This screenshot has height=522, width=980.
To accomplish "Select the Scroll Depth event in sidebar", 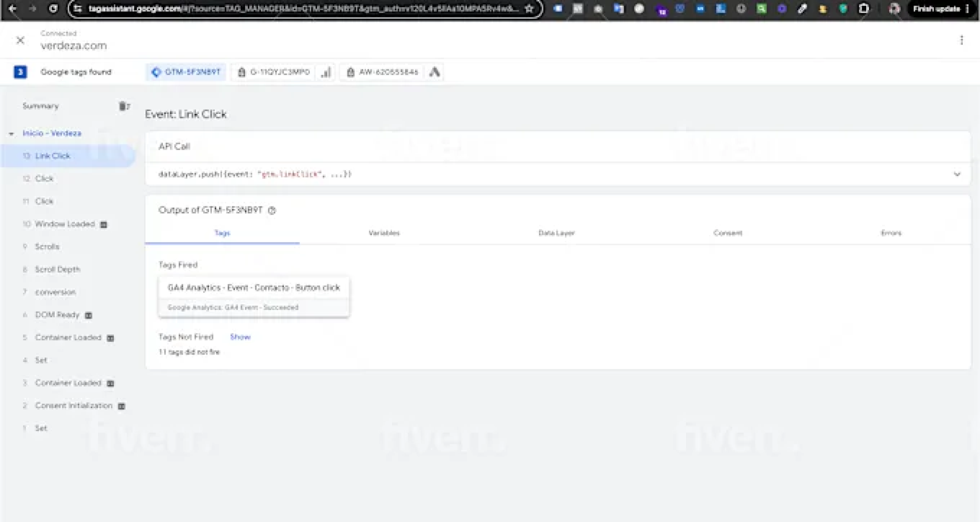I will (57, 269).
